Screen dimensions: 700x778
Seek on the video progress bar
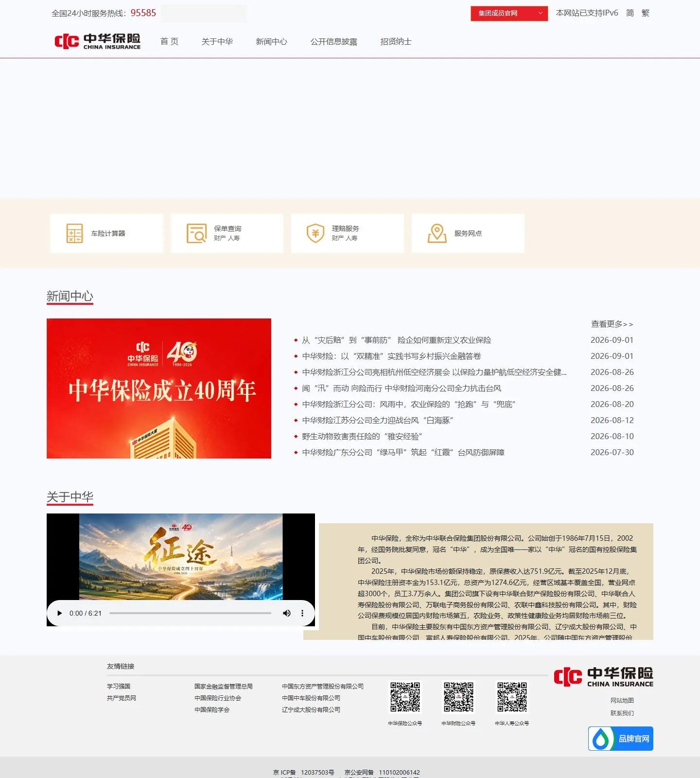[x=190, y=613]
